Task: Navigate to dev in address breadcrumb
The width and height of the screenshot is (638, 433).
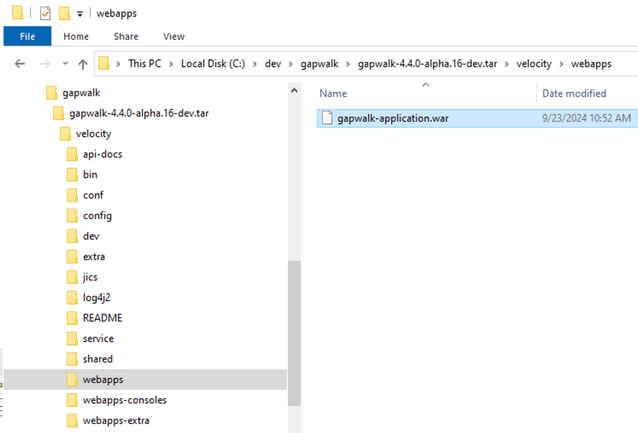Action: (x=273, y=63)
